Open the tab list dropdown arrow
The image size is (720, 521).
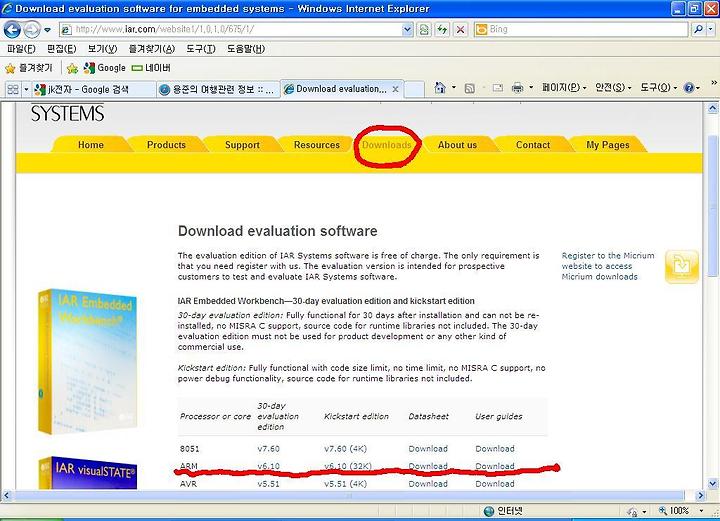coord(26,89)
